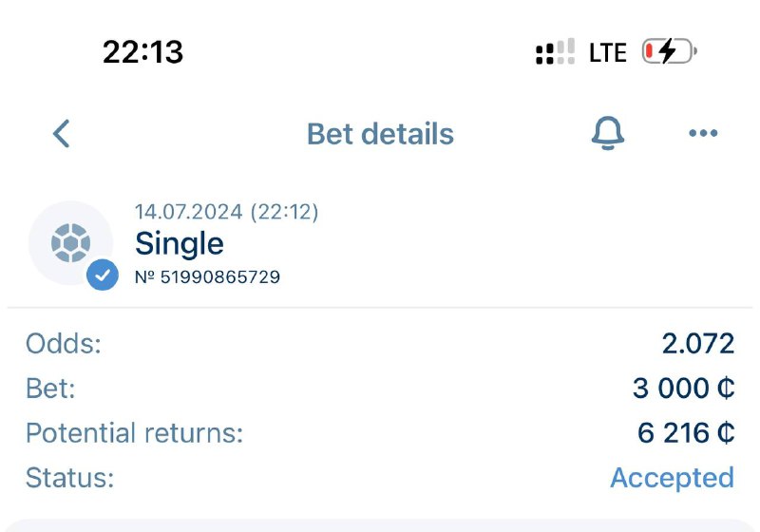This screenshot has width=760, height=532.
Task: Tap the bet number 51990865729
Action: click(207, 277)
